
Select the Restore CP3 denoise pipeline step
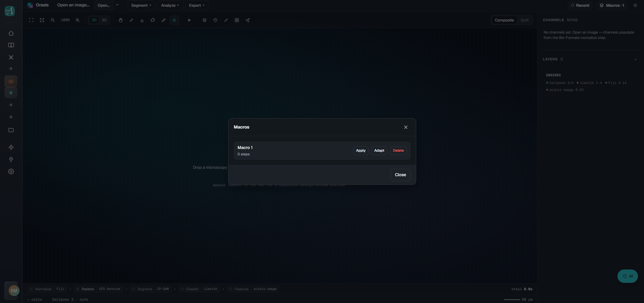tap(98, 289)
